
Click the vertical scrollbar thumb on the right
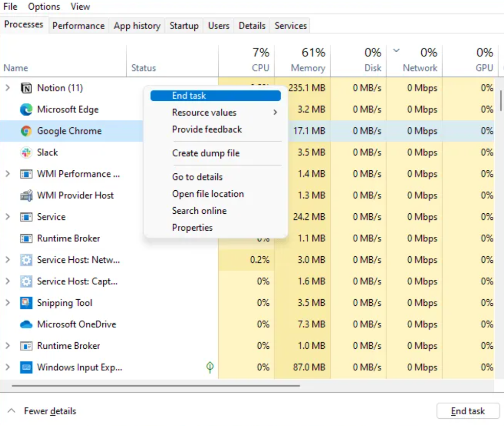[x=501, y=101]
